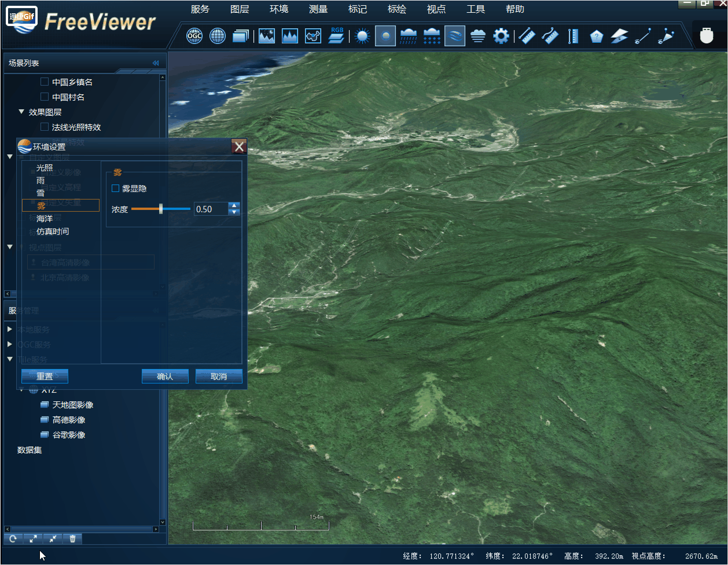
Task: Click the mountain elevation layer icon
Action: [x=290, y=36]
